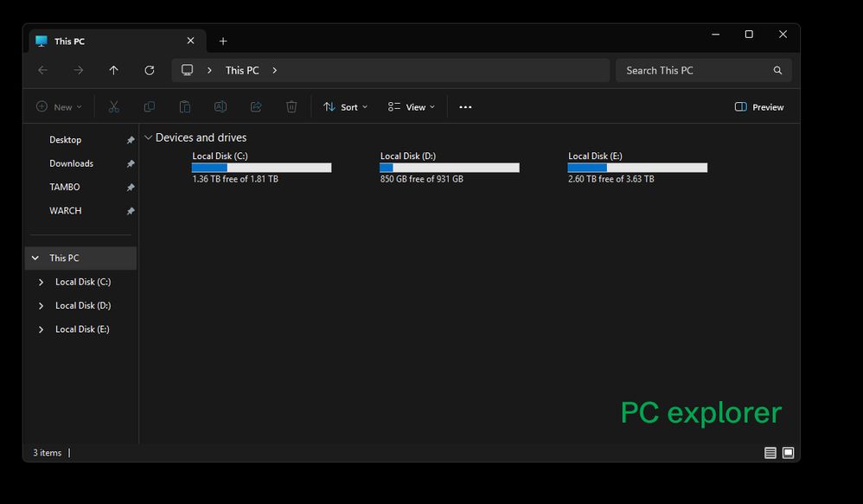Screen dimensions: 863x504
Task: Unpin WARCH using its pin icon
Action: tap(131, 211)
